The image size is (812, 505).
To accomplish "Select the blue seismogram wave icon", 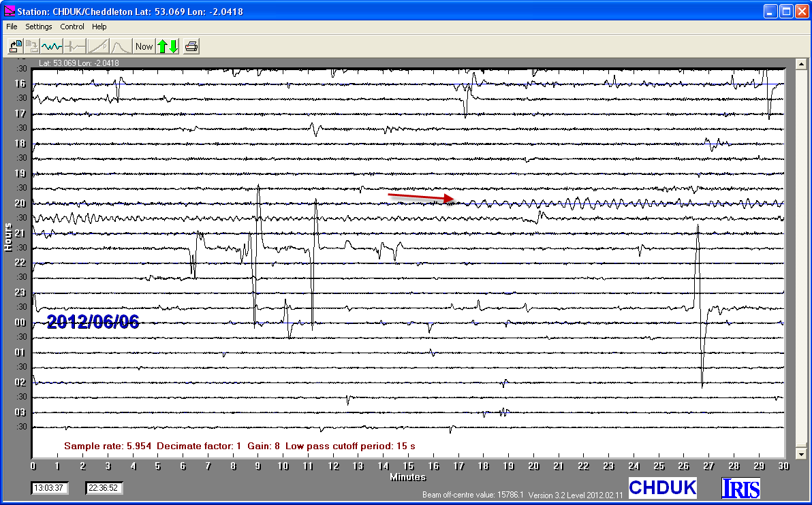I will 52,46.
